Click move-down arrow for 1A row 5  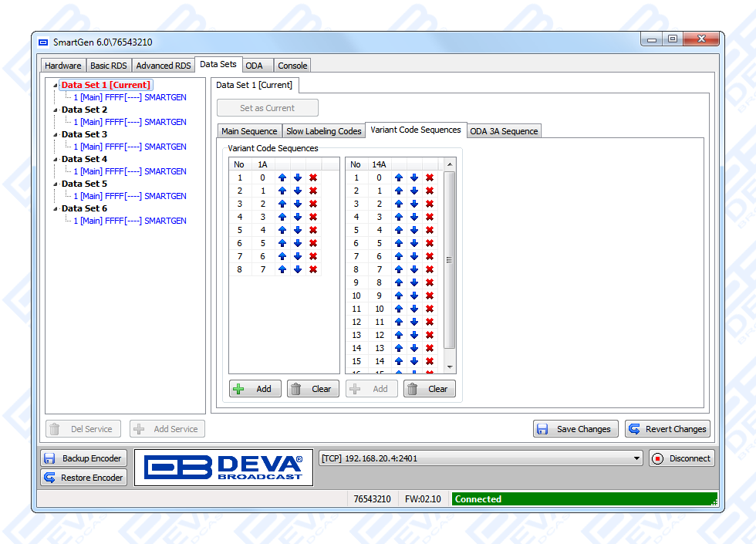coord(298,230)
